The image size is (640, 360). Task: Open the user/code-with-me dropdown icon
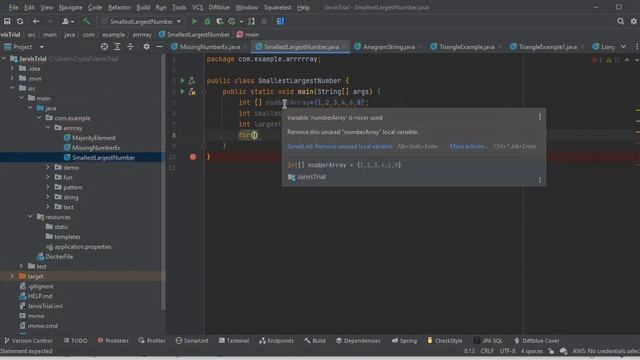[x=67, y=21]
